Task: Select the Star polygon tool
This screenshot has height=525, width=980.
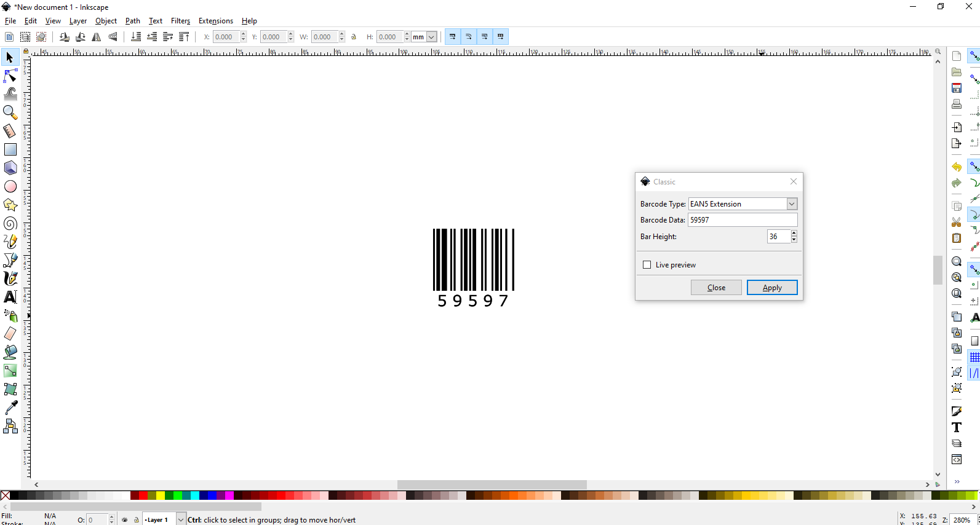Action: [10, 205]
